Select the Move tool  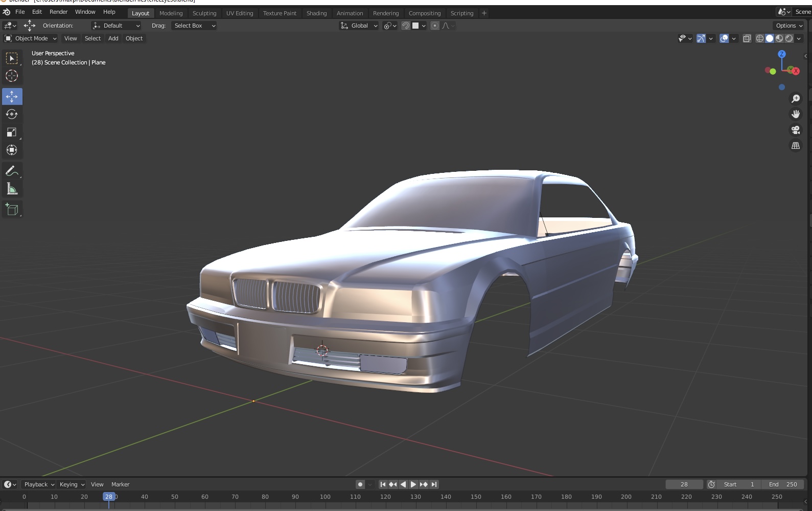point(12,96)
